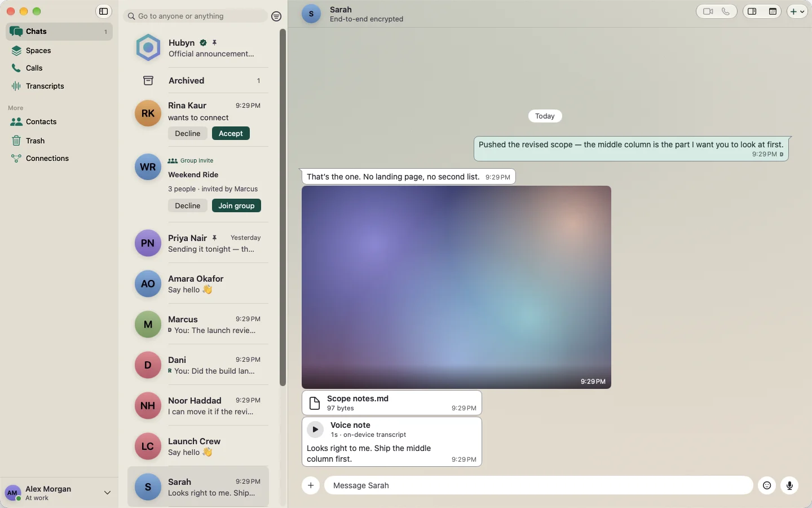Start a voice call with Sarah
Viewport: 812px width, 508px height.
(x=726, y=11)
